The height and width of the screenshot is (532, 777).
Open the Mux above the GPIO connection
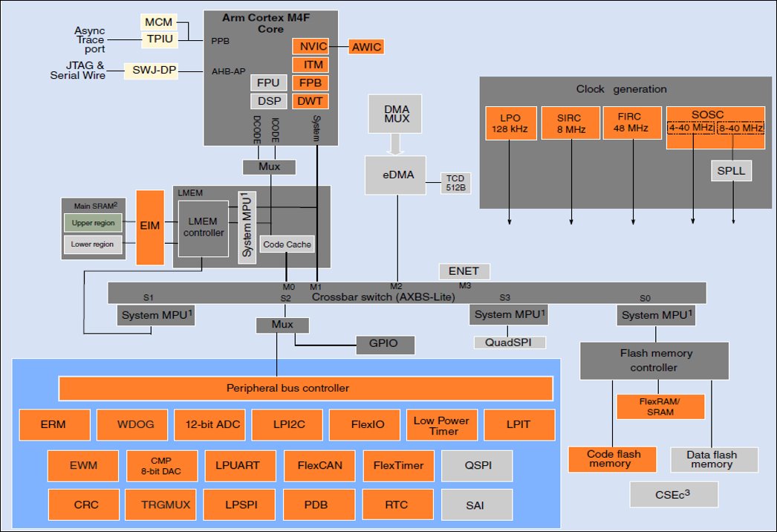pyautogui.click(x=282, y=325)
